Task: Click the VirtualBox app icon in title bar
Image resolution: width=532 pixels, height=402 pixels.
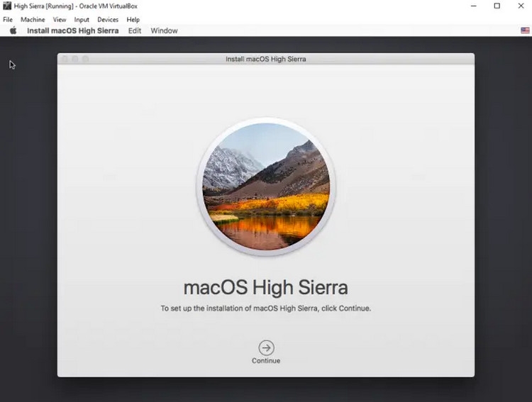Action: tap(7, 6)
